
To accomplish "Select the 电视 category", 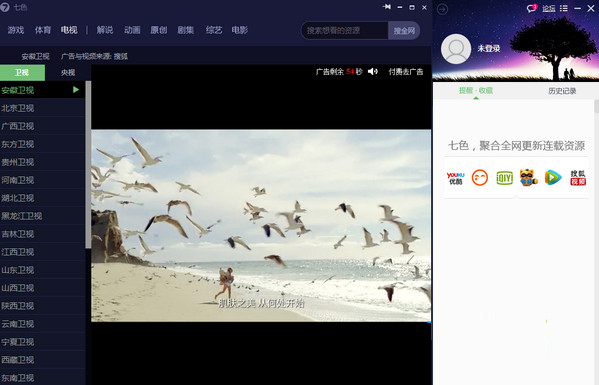I will 69,30.
